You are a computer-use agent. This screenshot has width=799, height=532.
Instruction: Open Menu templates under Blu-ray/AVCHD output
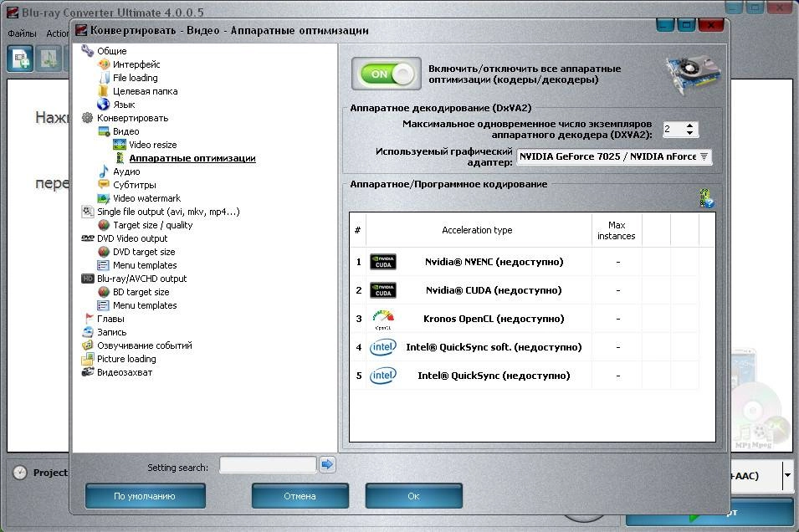[x=145, y=305]
